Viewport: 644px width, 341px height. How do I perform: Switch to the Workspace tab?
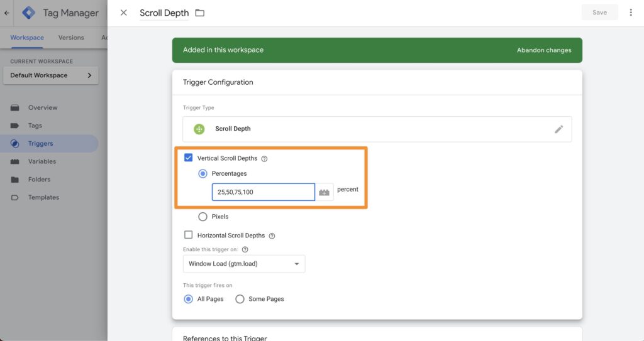tap(27, 37)
